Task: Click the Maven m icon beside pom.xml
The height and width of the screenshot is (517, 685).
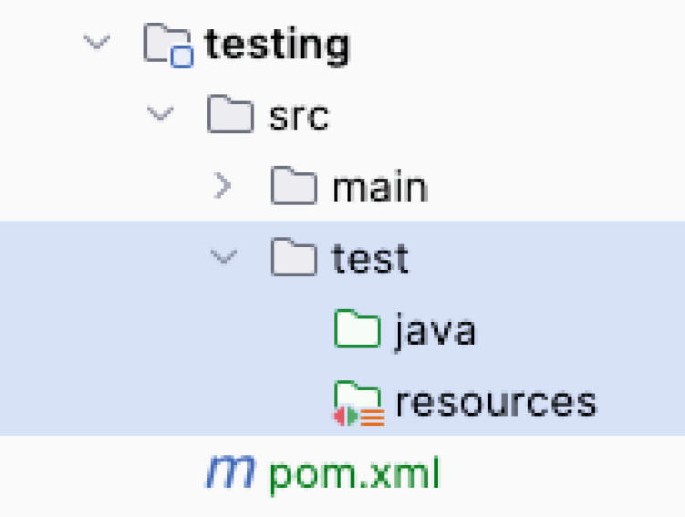Action: (x=230, y=472)
